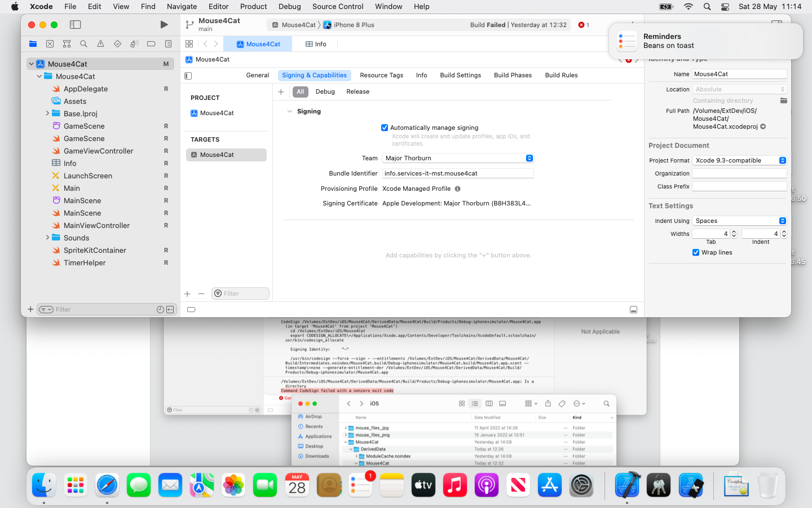
Task: Open the Report navigator icon
Action: tap(168, 44)
